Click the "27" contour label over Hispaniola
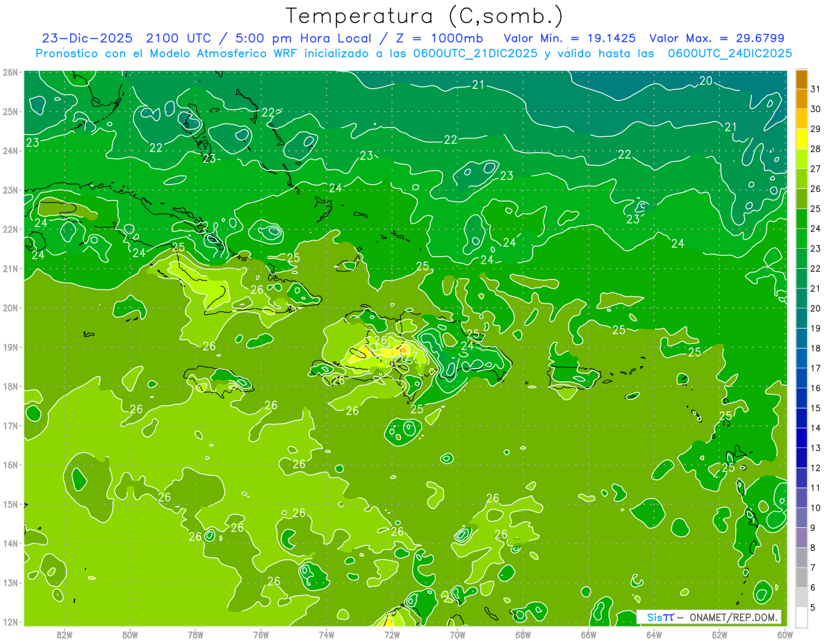 411,357
